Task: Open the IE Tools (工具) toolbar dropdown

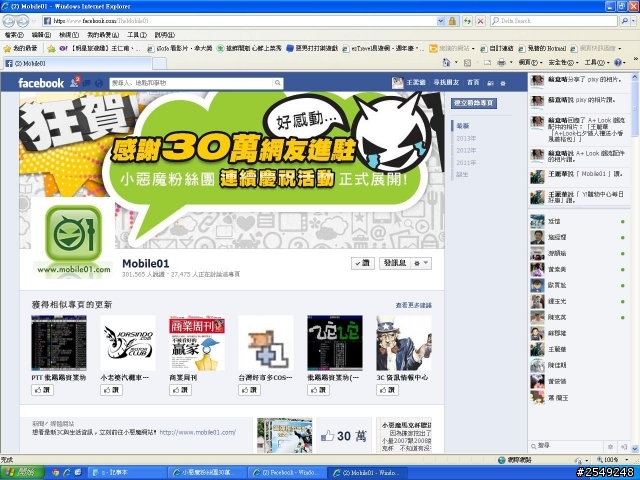Action: tap(596, 62)
